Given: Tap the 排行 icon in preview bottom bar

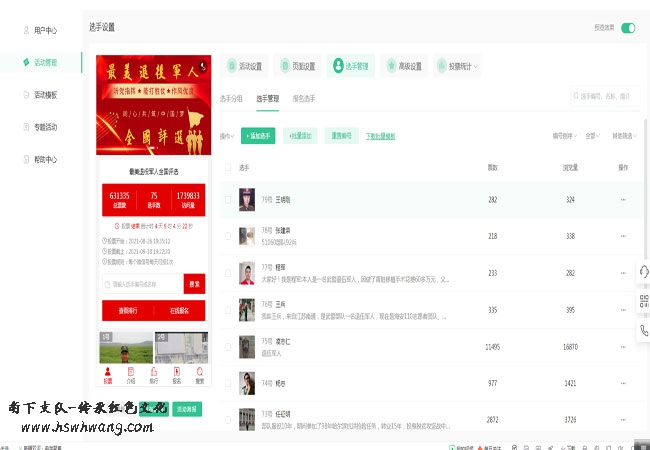Looking at the screenshot, I should pyautogui.click(x=154, y=375).
